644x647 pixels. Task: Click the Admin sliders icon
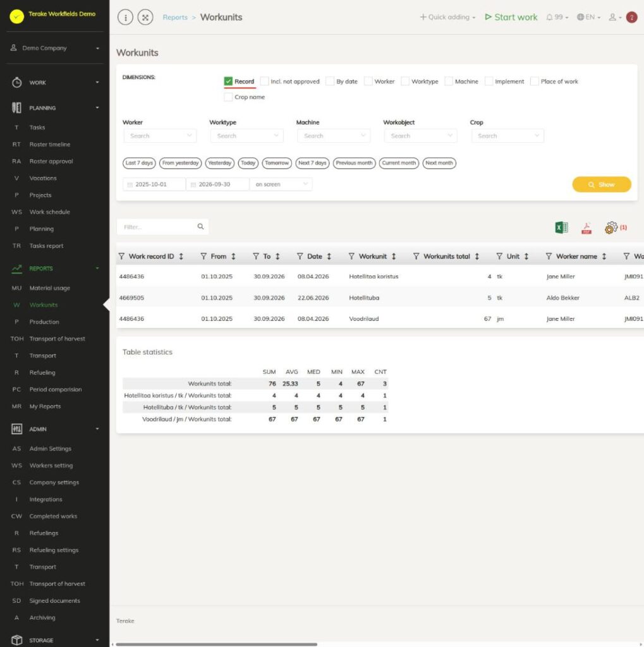tap(16, 429)
